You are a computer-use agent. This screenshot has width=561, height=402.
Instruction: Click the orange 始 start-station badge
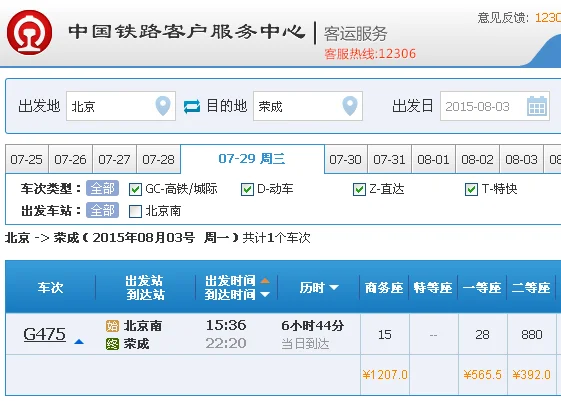tap(112, 326)
